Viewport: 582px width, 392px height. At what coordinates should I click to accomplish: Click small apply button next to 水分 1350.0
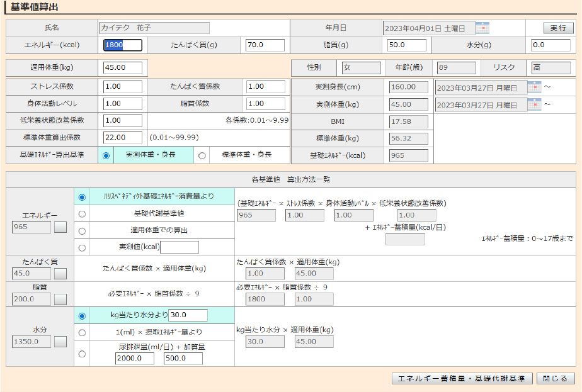point(60,342)
